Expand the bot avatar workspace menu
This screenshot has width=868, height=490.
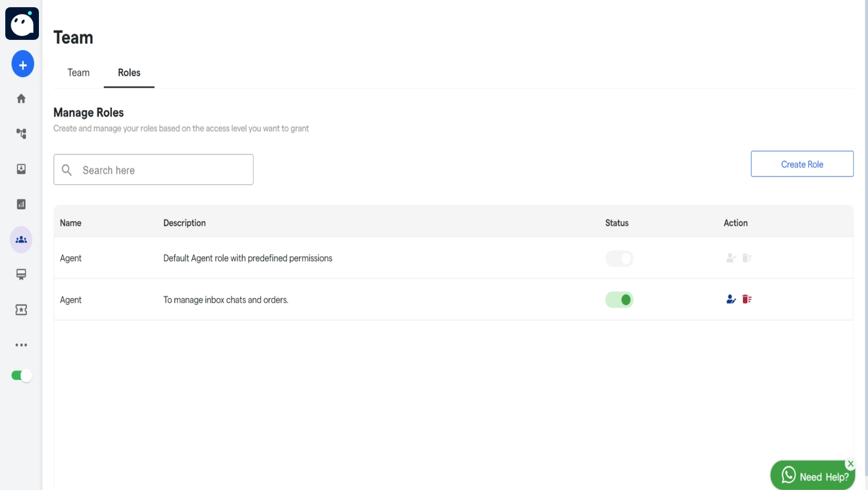[22, 23]
